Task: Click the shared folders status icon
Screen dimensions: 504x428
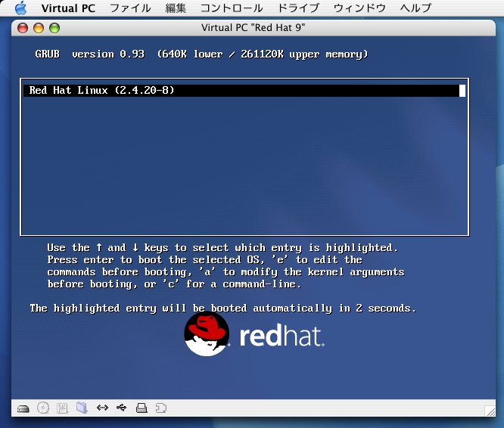Action: (82, 408)
